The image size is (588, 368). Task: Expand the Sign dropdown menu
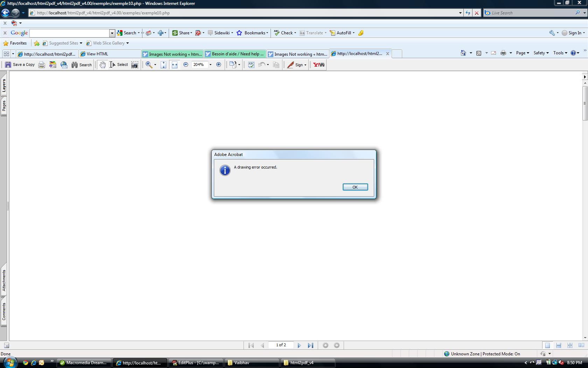pos(305,65)
